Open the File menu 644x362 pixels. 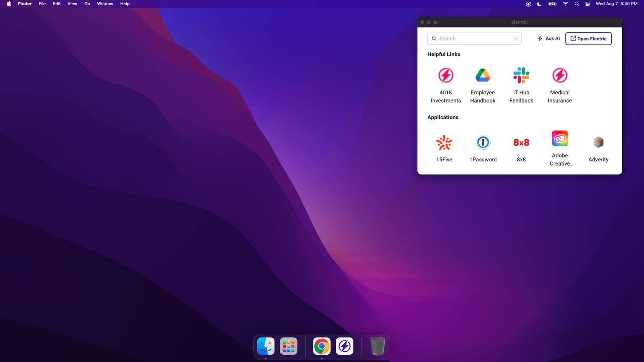click(x=42, y=4)
